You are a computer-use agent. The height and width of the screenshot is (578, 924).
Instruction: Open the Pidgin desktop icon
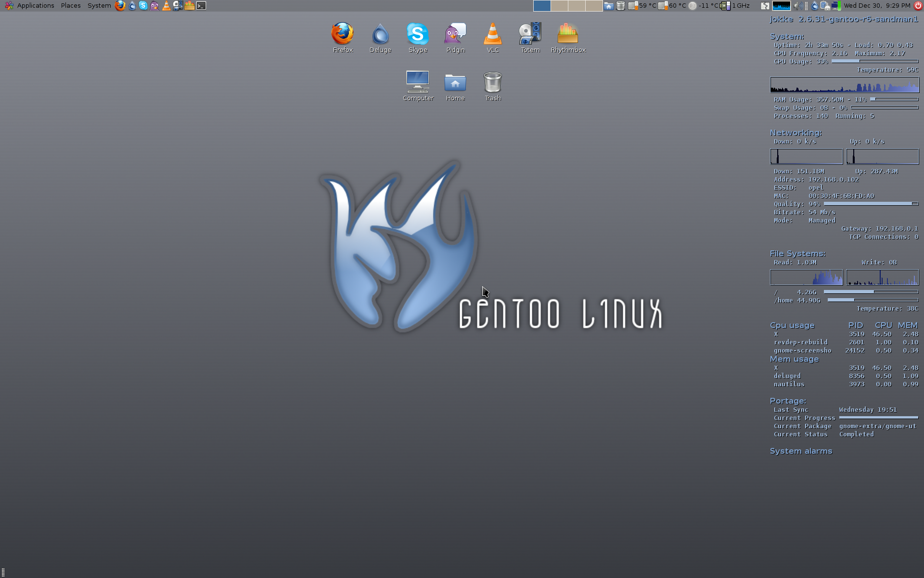click(455, 38)
